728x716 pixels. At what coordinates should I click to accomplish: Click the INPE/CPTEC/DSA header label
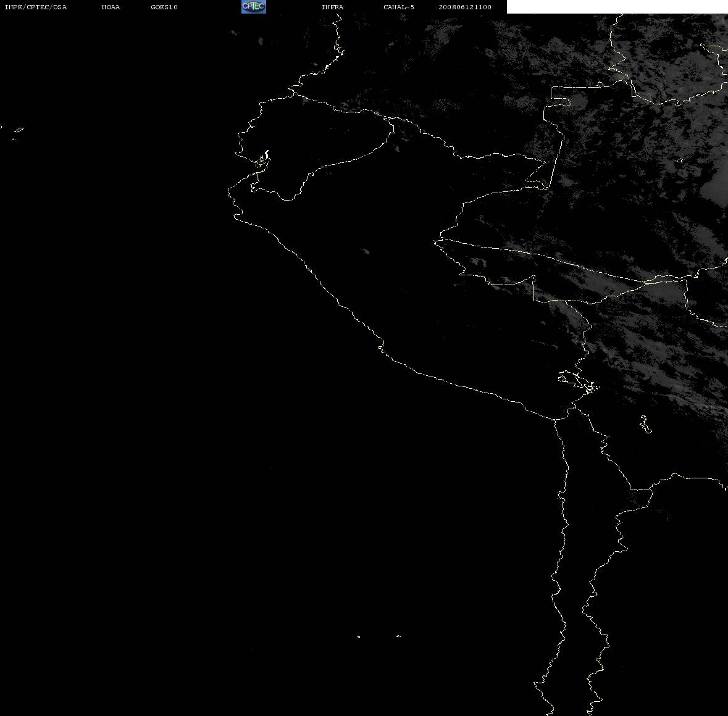tap(35, 7)
